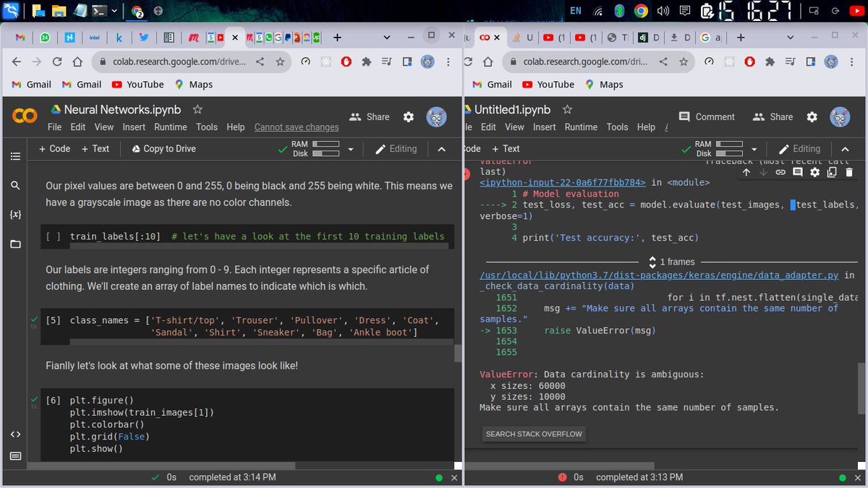Move cell up in Untitled1 cell toolbar
Image resolution: width=868 pixels, height=488 pixels.
click(x=746, y=172)
